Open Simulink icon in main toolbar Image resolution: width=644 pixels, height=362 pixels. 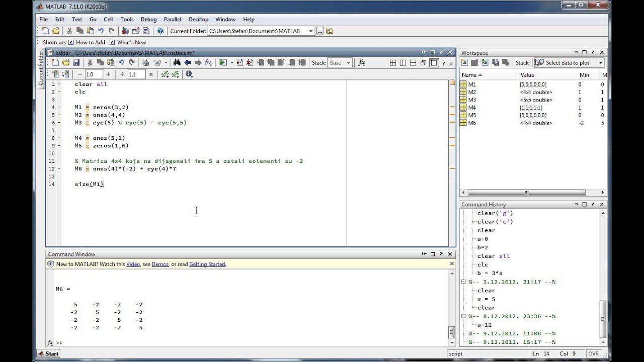pos(125,31)
